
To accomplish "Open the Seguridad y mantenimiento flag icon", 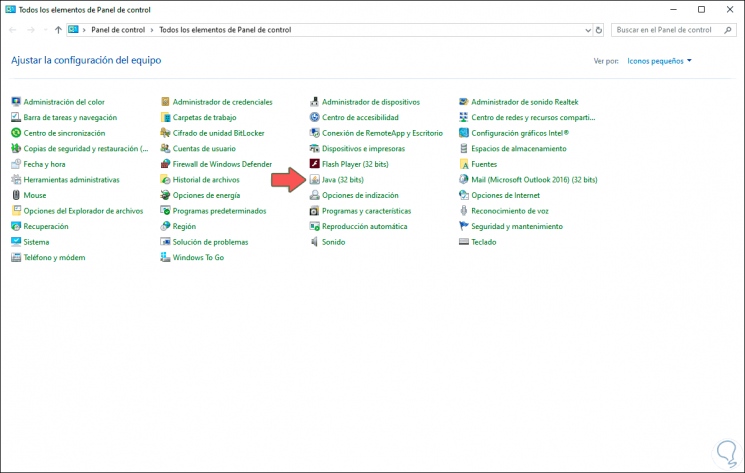I will click(x=463, y=226).
